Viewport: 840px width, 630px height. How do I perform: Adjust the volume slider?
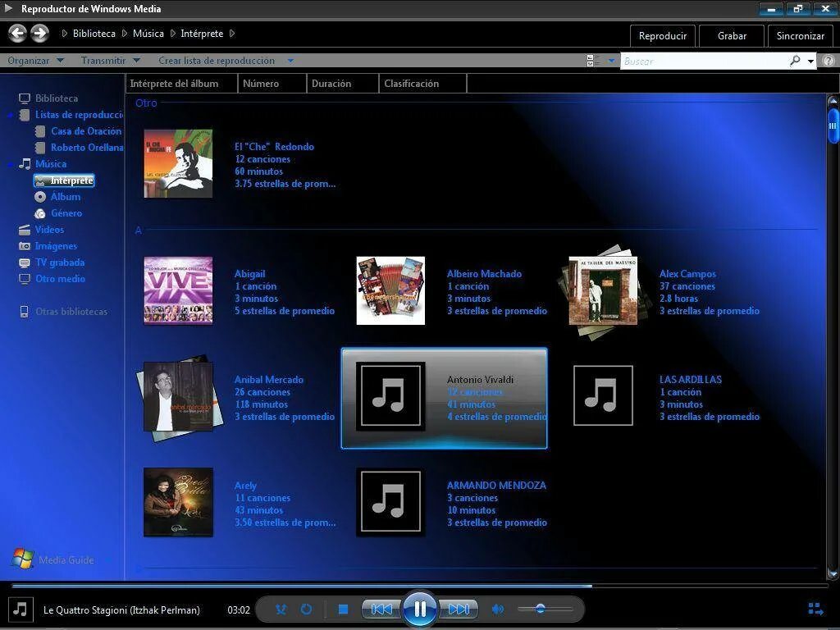click(x=545, y=609)
